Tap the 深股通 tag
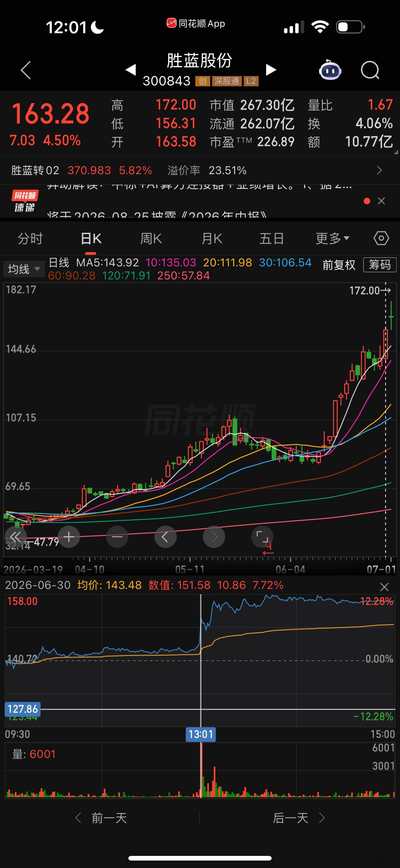 coord(227,81)
